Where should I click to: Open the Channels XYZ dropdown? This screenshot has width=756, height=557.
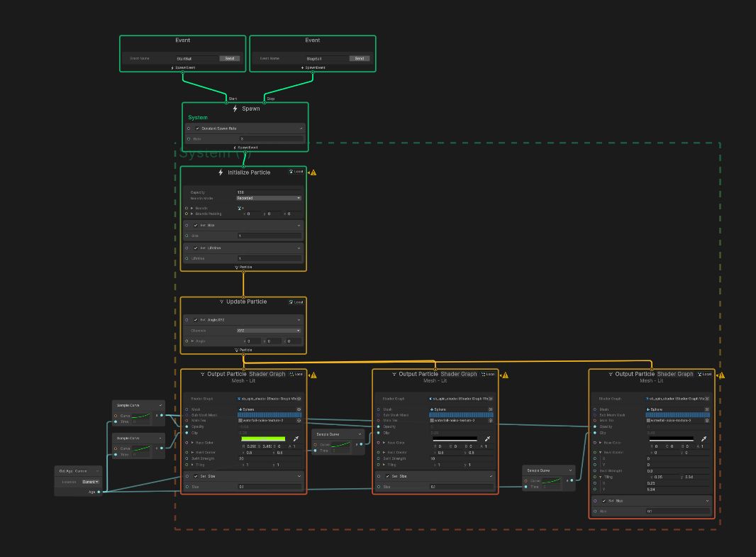pyautogui.click(x=269, y=331)
